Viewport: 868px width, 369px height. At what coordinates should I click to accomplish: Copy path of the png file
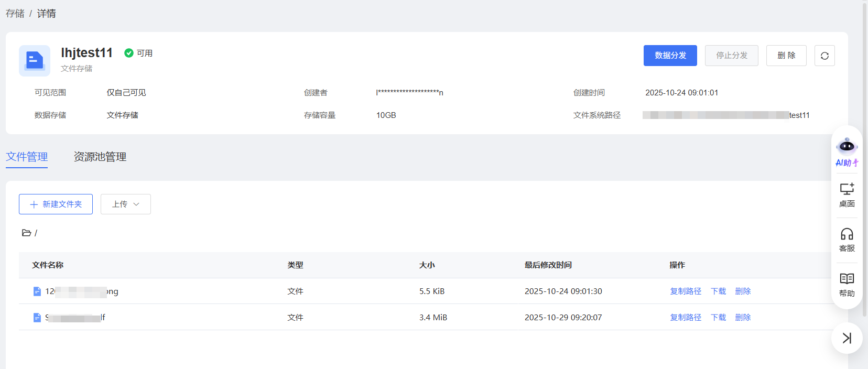tap(685, 291)
